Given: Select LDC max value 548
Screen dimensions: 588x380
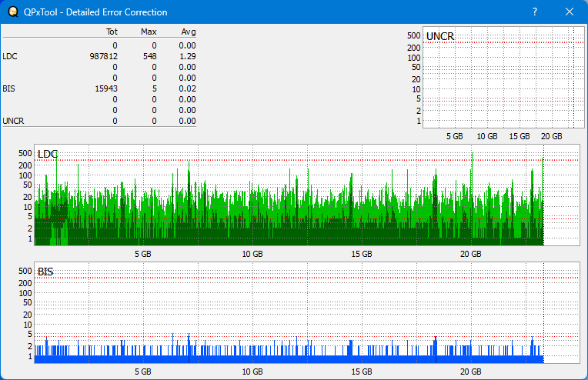Looking at the screenshot, I should pyautogui.click(x=149, y=56).
